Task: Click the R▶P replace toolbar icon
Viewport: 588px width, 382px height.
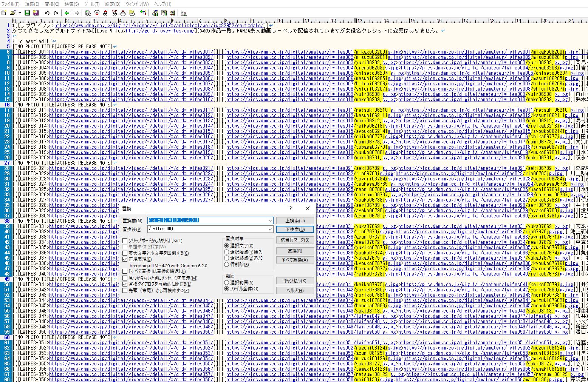Action: (114, 13)
